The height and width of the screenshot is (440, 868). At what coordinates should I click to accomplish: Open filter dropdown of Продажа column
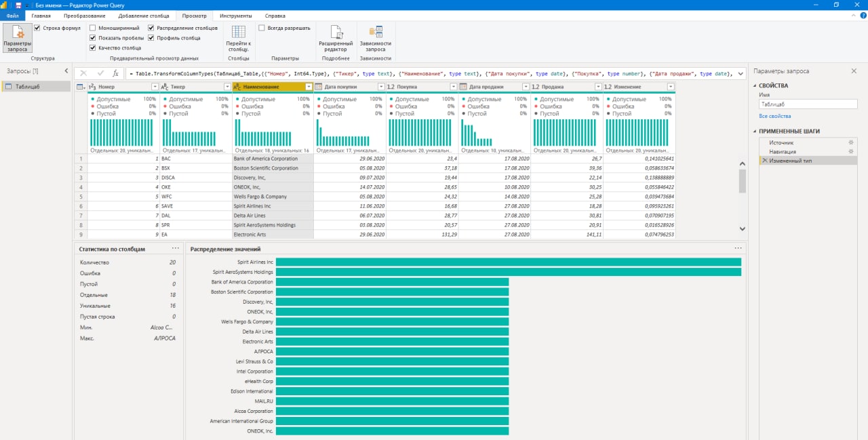pos(598,87)
